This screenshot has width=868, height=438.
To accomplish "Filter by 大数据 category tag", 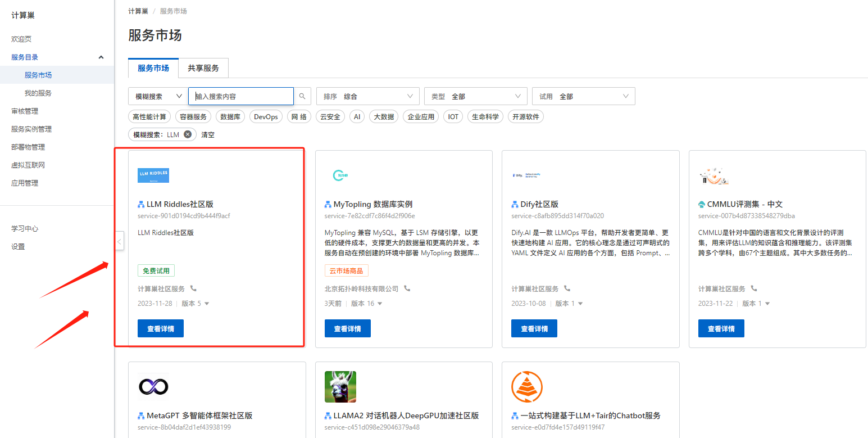I will click(384, 117).
